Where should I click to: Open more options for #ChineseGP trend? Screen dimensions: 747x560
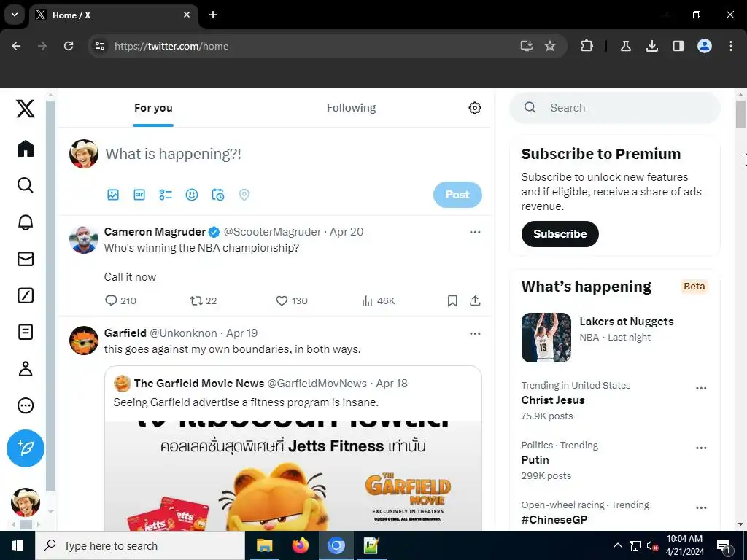pyautogui.click(x=701, y=508)
